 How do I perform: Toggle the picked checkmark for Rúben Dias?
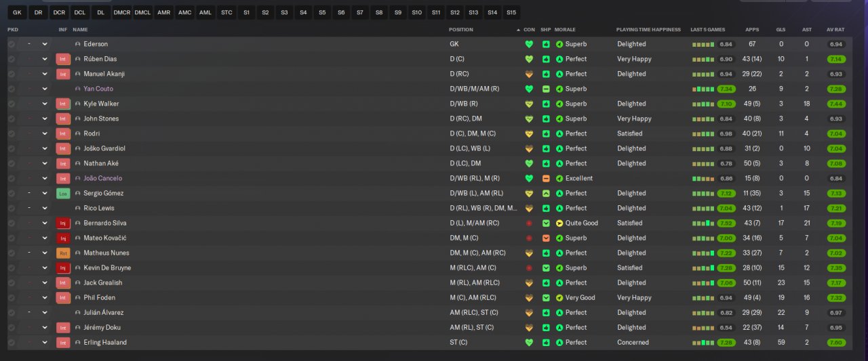pos(12,59)
